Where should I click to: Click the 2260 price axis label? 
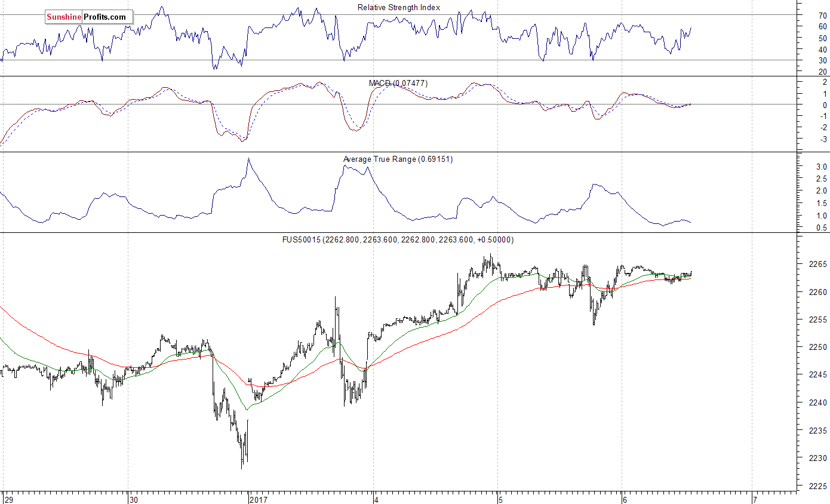click(817, 292)
